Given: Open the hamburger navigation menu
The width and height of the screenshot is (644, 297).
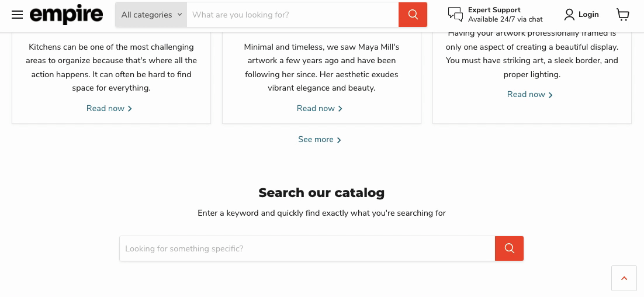Looking at the screenshot, I should point(17,15).
